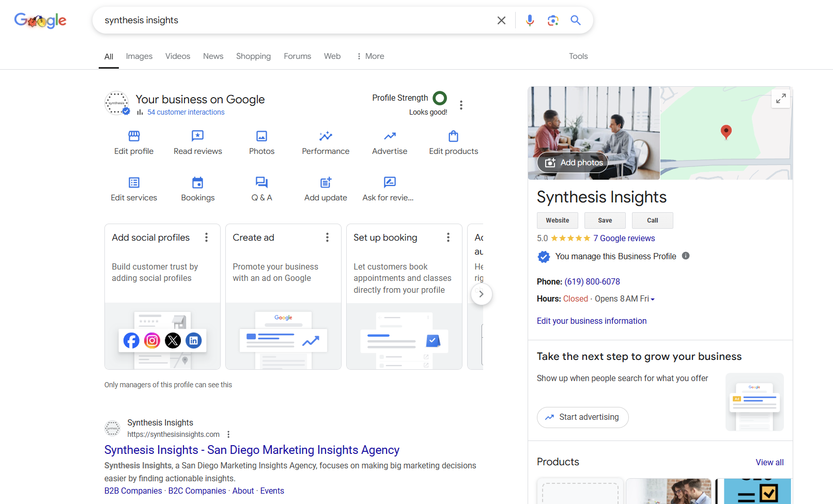Viewport: 833px width, 504px height.
Task: Open the Set up booking card
Action: point(404,296)
